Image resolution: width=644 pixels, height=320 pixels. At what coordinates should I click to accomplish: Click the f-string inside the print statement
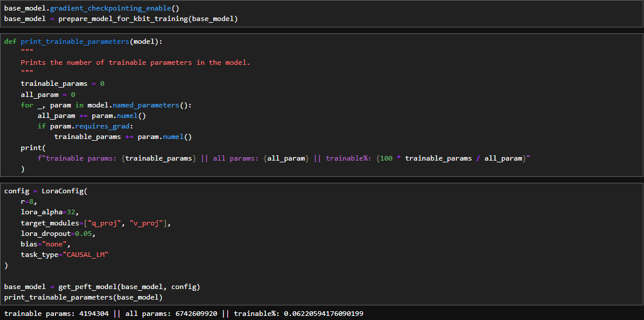[283, 158]
